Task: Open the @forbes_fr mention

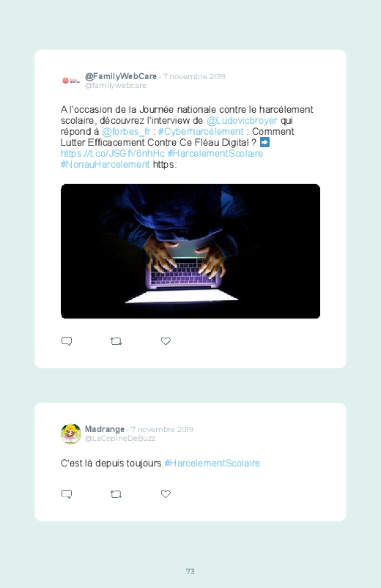Action: click(x=126, y=132)
